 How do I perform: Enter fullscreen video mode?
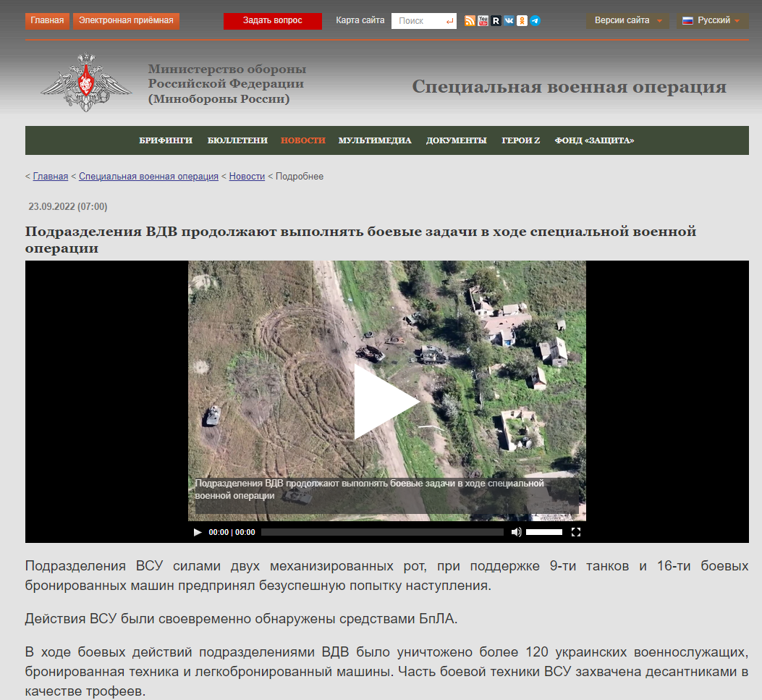coord(576,532)
